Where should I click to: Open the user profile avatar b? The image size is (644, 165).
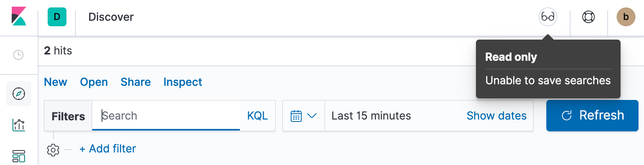click(x=626, y=17)
